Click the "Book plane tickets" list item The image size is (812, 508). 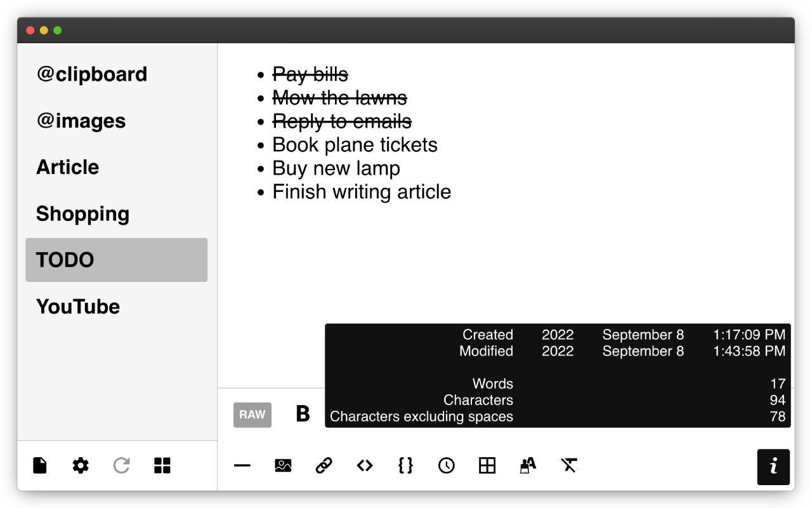[355, 145]
